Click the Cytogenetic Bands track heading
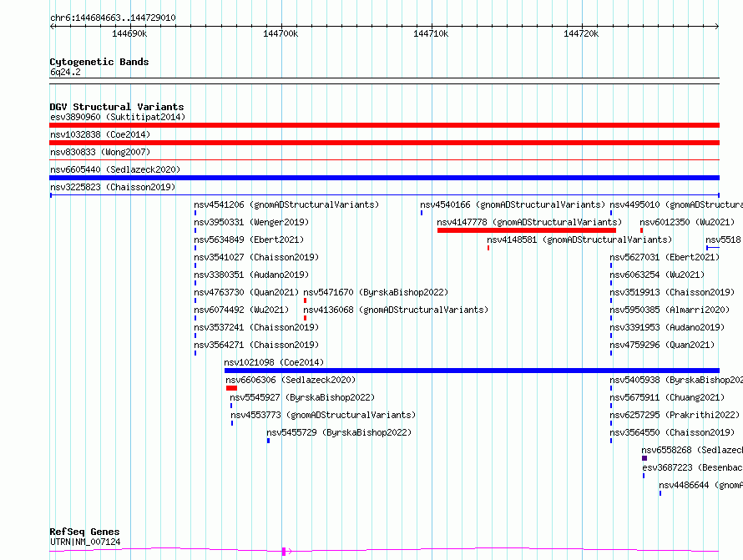Screen dimensions: 743x560 click(x=99, y=62)
